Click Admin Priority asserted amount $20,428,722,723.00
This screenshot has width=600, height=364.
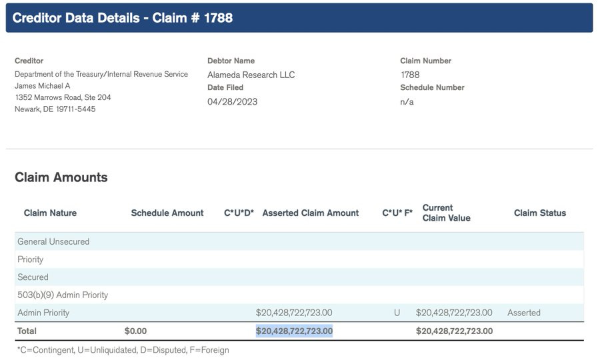tap(294, 313)
